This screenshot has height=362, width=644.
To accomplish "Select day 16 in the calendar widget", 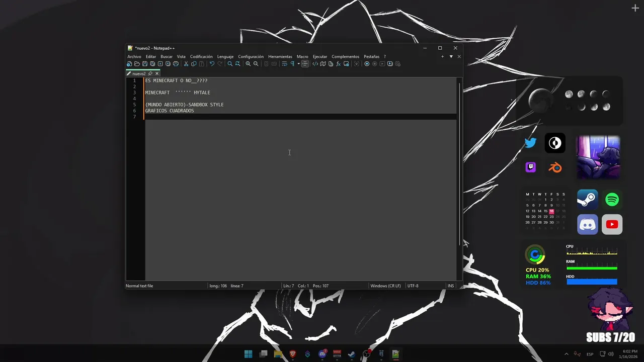I will coord(551,211).
